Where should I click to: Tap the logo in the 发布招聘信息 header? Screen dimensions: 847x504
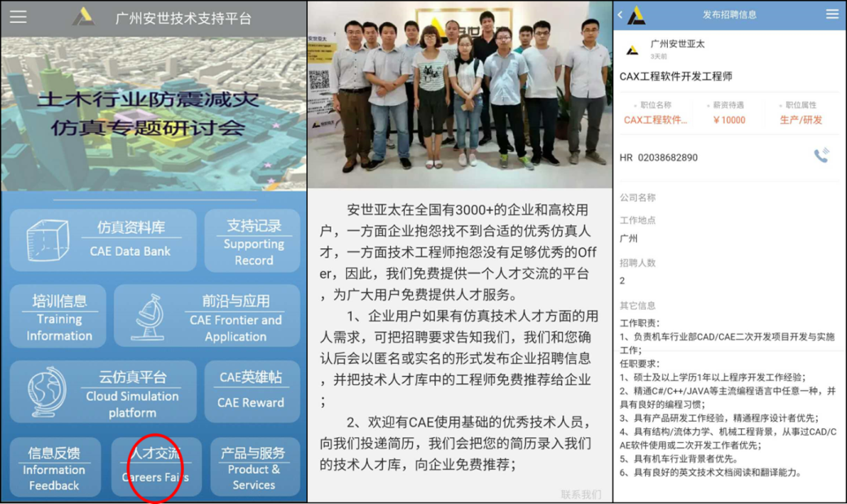(x=637, y=15)
